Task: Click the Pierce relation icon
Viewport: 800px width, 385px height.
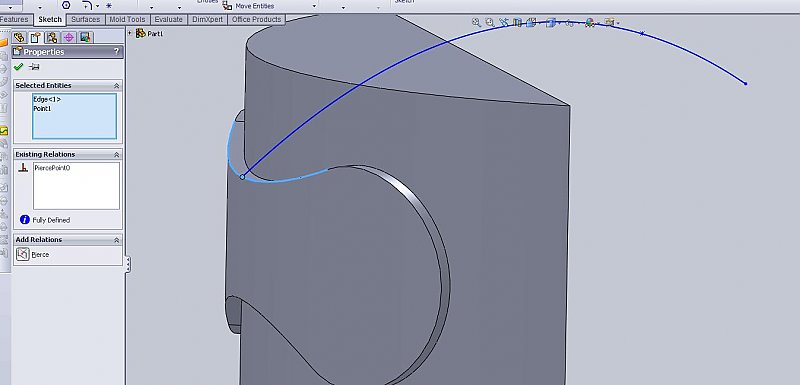Action: [x=22, y=254]
